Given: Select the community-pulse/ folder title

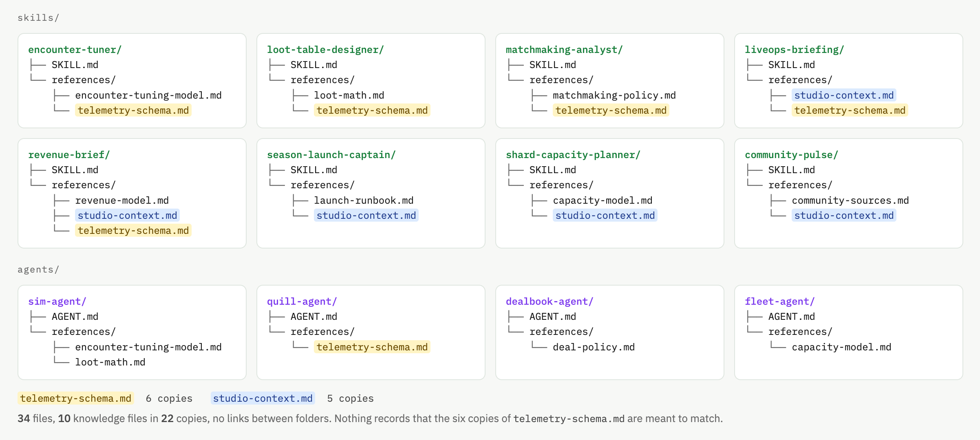Looking at the screenshot, I should (791, 155).
